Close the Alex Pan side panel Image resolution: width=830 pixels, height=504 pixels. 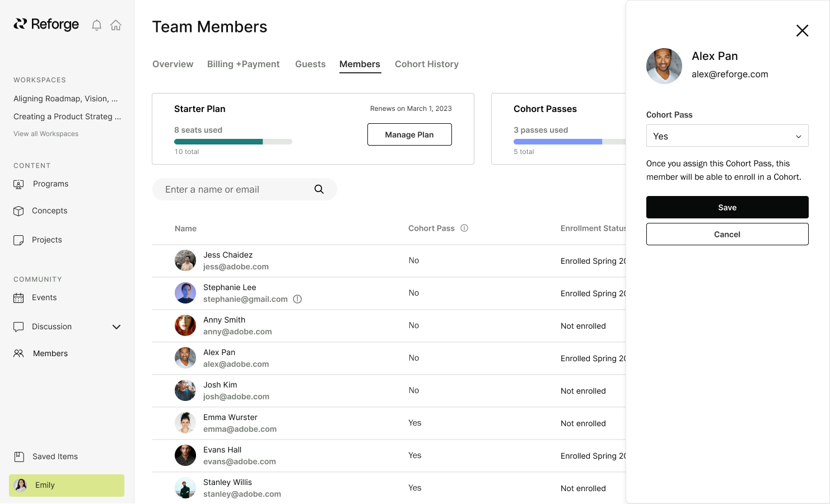(x=802, y=30)
